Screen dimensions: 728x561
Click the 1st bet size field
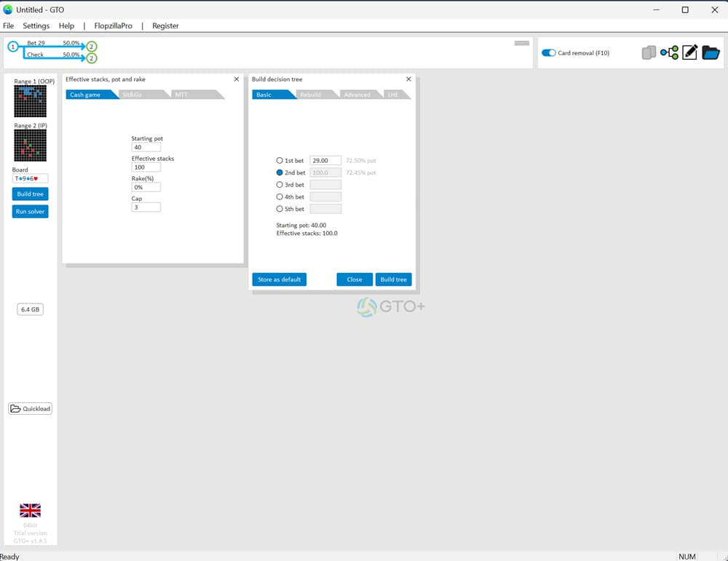(x=325, y=161)
